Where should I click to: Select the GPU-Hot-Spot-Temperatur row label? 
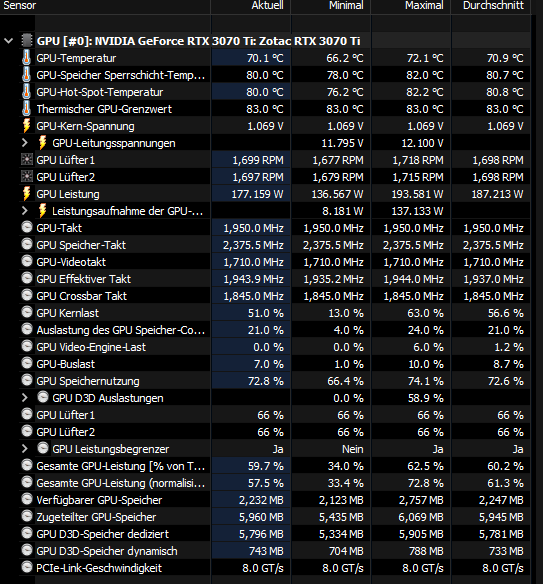point(99,92)
